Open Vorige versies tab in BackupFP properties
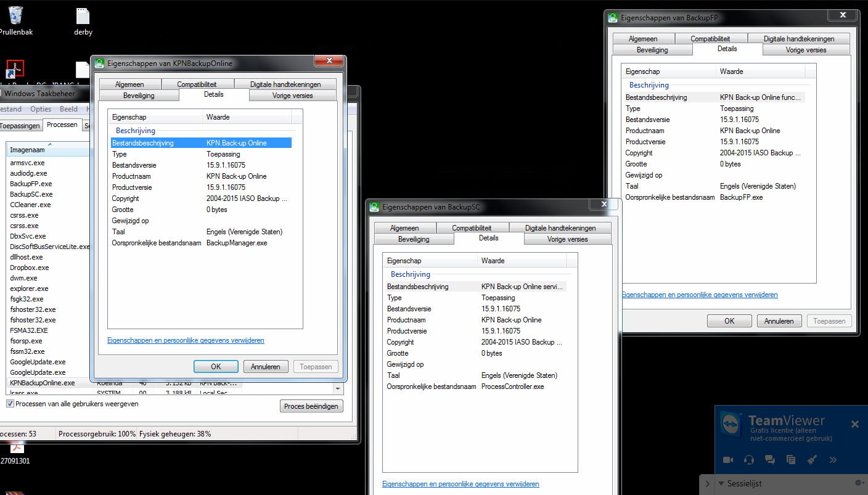Image resolution: width=868 pixels, height=495 pixels. pos(806,50)
